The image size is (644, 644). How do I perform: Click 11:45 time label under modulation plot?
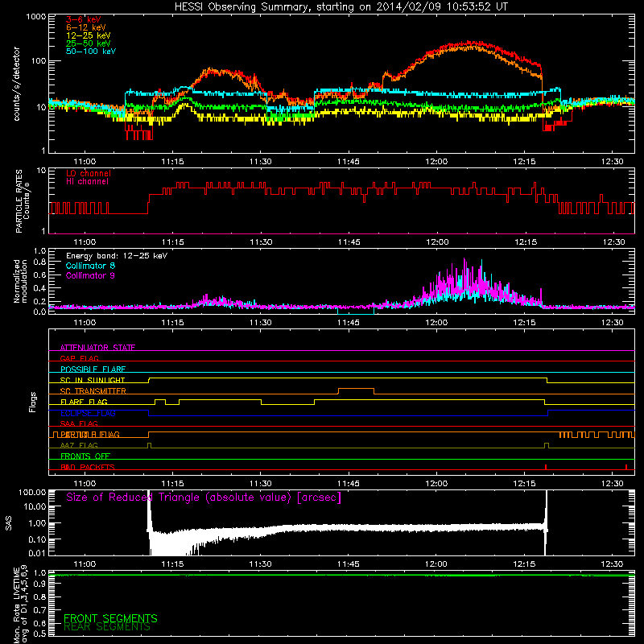pos(349,323)
